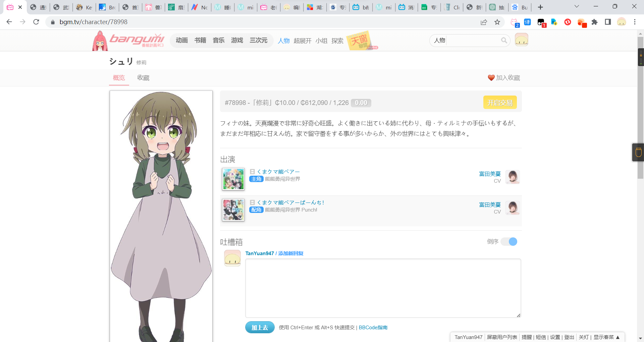The image size is (644, 342).
Task: Click the heart 加入收藏 icon
Action: coord(491,78)
